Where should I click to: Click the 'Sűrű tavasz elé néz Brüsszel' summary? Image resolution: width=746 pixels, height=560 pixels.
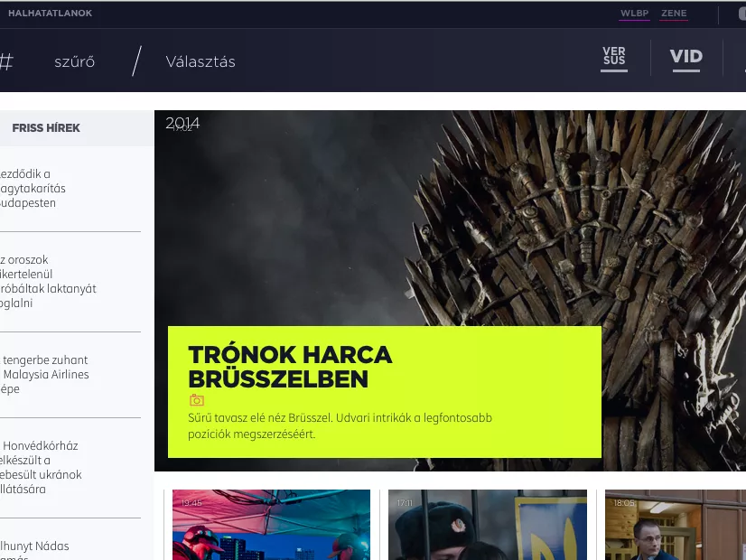coord(340,425)
